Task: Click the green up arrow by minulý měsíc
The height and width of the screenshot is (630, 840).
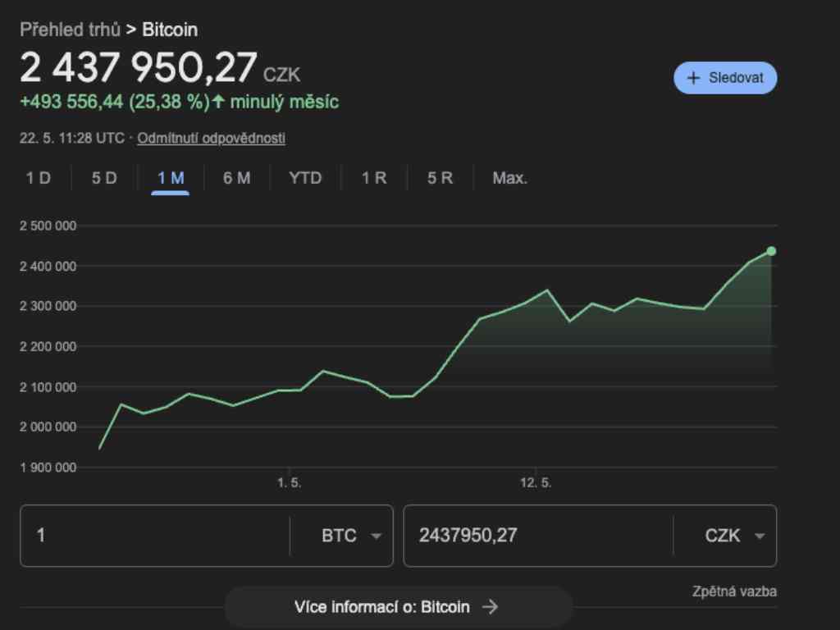Action: (x=218, y=102)
